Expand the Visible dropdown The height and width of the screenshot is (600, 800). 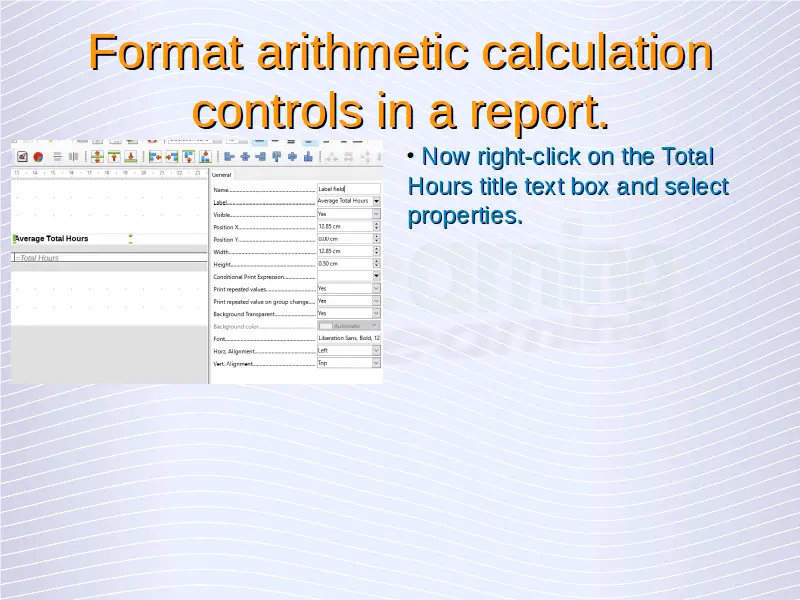(377, 214)
